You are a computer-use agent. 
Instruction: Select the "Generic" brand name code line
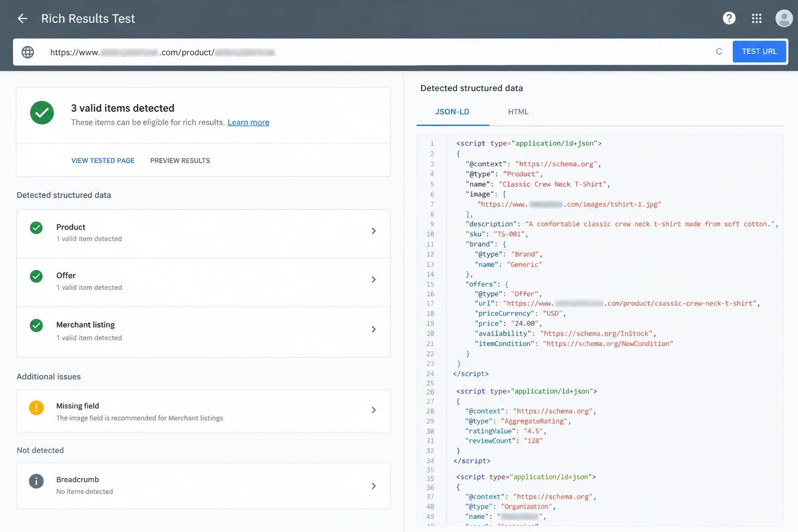tap(508, 264)
